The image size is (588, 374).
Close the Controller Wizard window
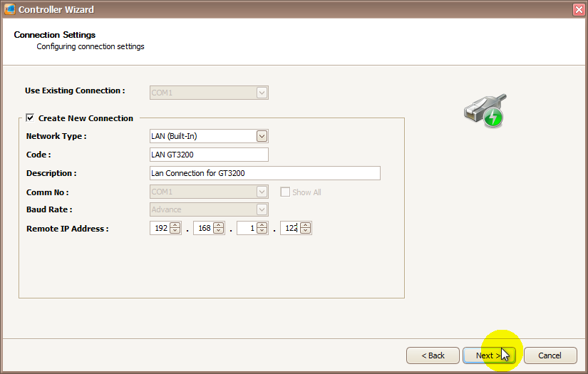click(578, 9)
